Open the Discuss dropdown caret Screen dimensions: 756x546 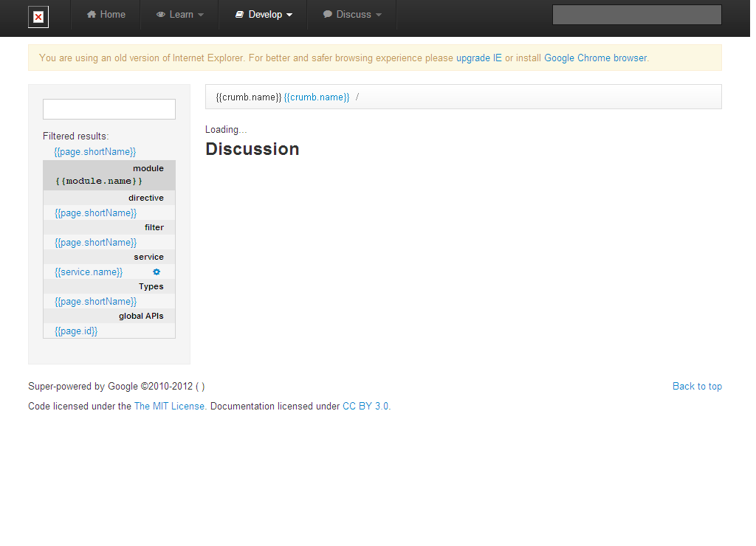pos(379,15)
